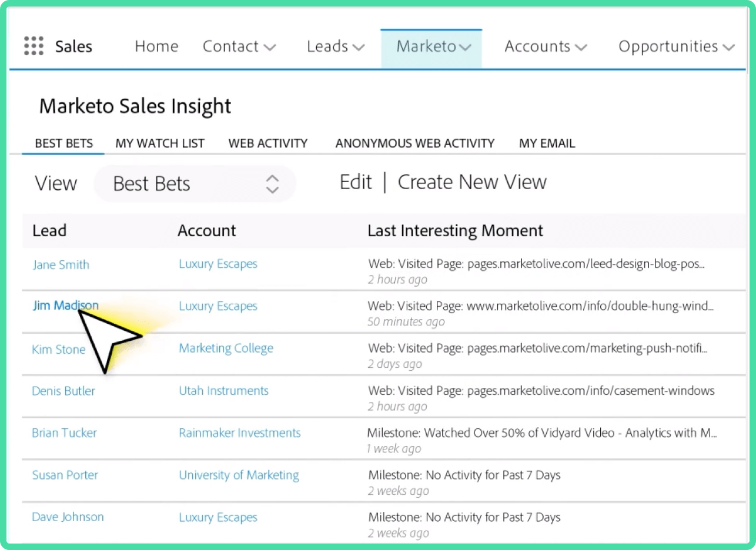Screen dimensions: 756x550
Task: Select the Vidyard Video milestone entry
Action: [542, 433]
